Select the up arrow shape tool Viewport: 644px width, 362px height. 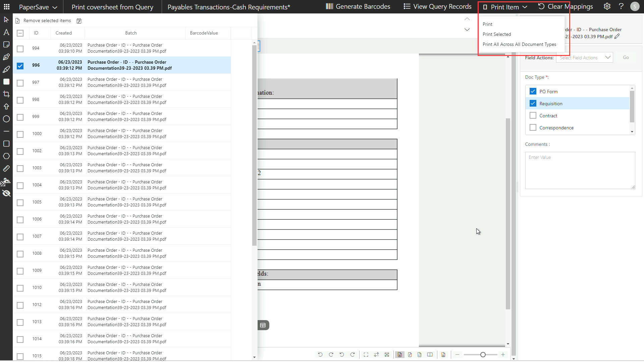(x=6, y=107)
